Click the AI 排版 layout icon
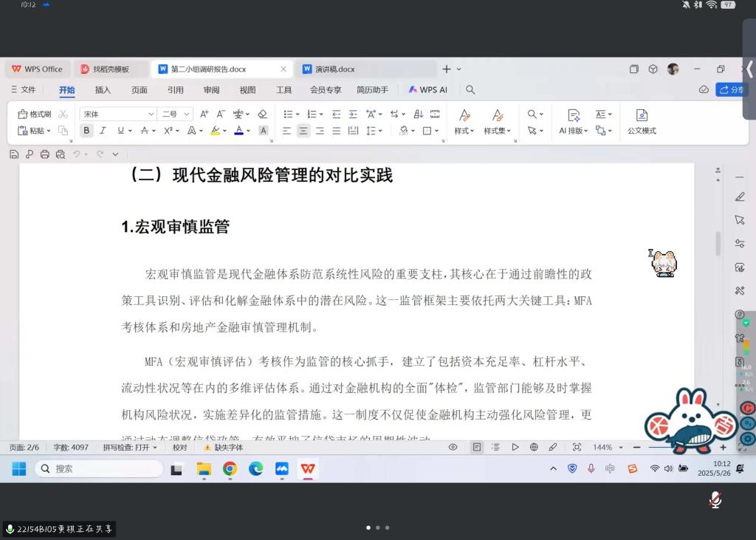Viewport: 756px width, 540px height. tap(574, 121)
